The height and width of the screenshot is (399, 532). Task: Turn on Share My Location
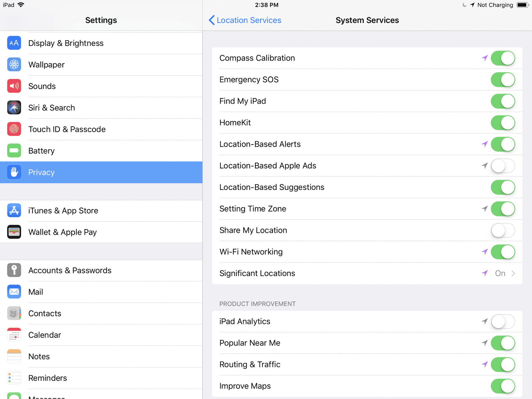503,230
